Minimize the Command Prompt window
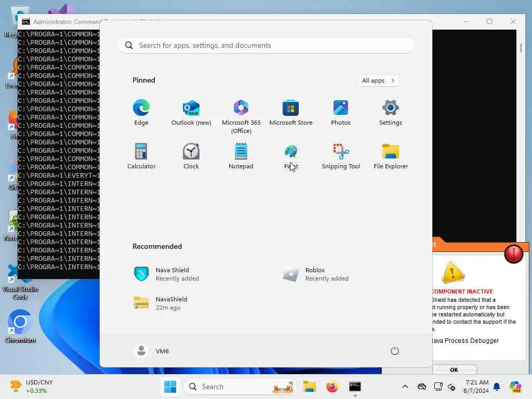 [x=466, y=21]
